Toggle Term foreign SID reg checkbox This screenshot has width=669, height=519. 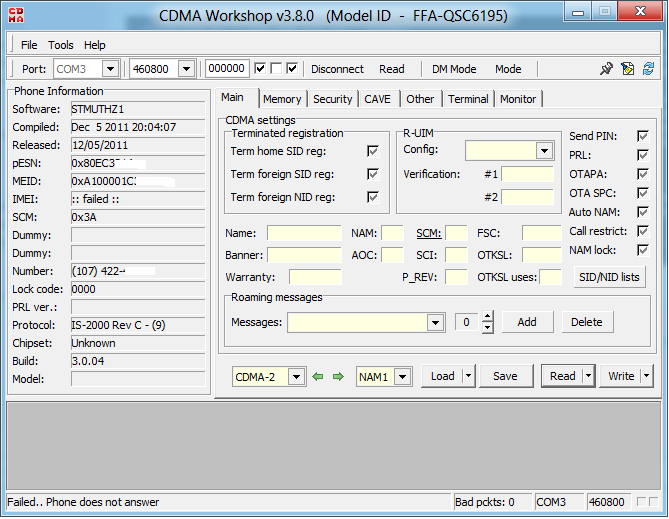[x=373, y=174]
